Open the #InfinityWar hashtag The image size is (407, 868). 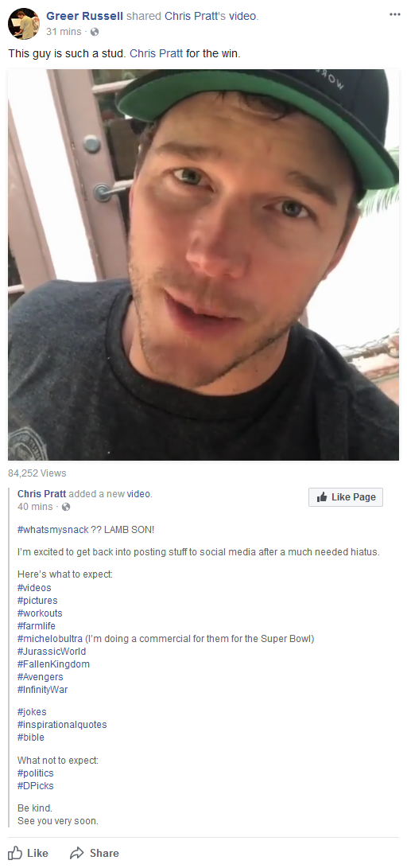(43, 690)
